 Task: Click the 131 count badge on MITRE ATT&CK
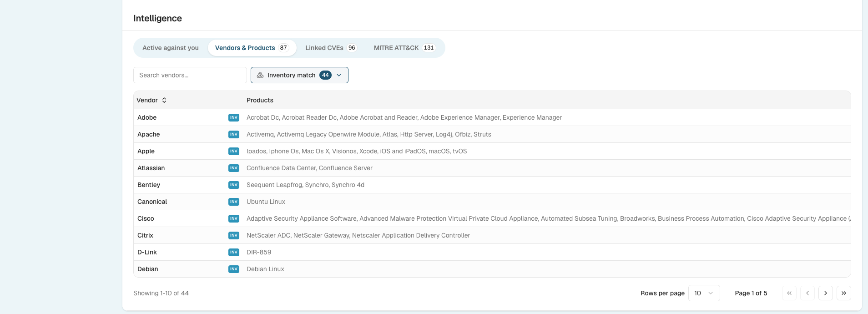[x=429, y=48]
